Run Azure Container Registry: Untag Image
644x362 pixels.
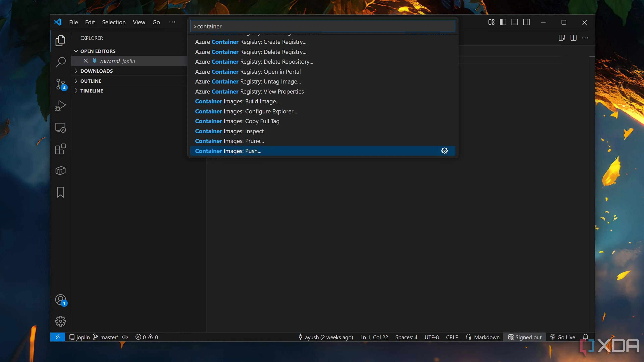323,81
